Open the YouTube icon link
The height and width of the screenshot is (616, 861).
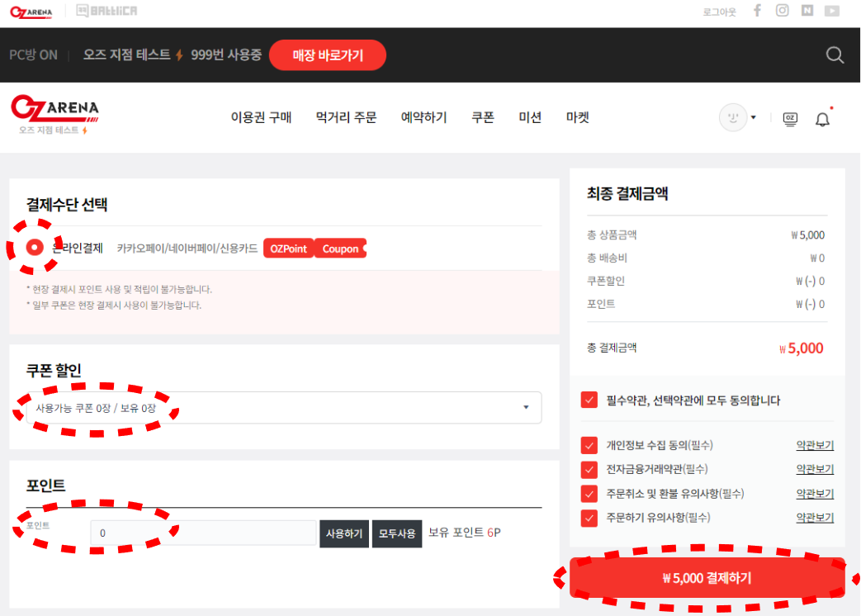[831, 11]
